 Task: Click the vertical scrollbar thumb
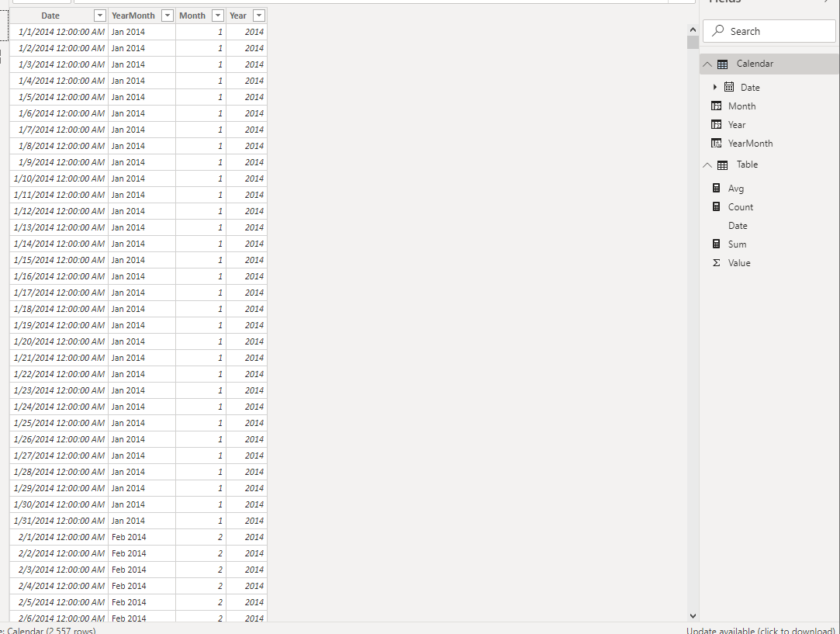click(x=693, y=43)
